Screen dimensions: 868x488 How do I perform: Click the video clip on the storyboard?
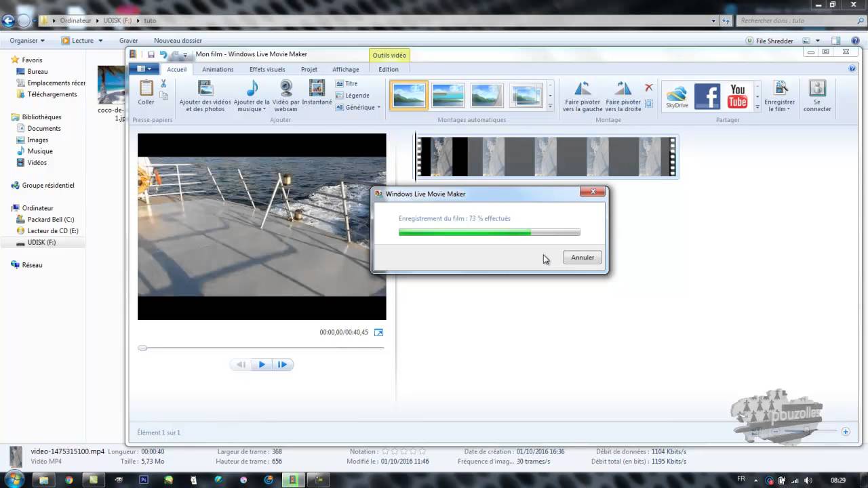click(x=547, y=157)
